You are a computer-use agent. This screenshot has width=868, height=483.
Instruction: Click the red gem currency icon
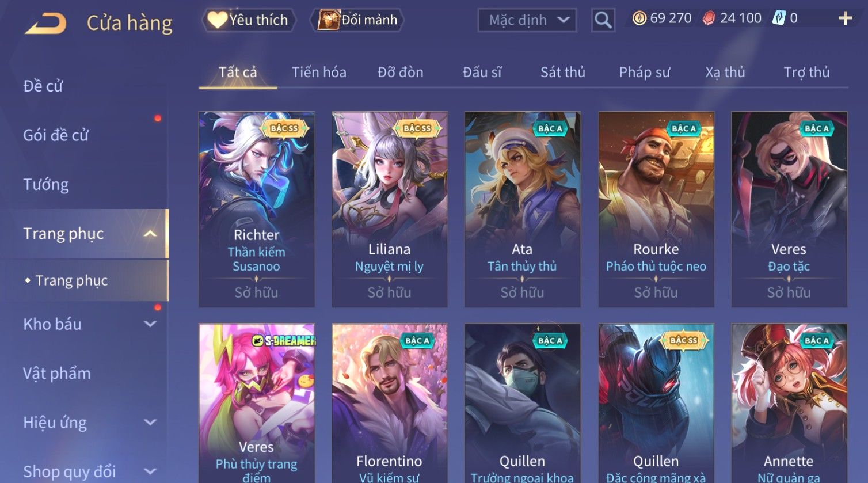pyautogui.click(x=709, y=18)
